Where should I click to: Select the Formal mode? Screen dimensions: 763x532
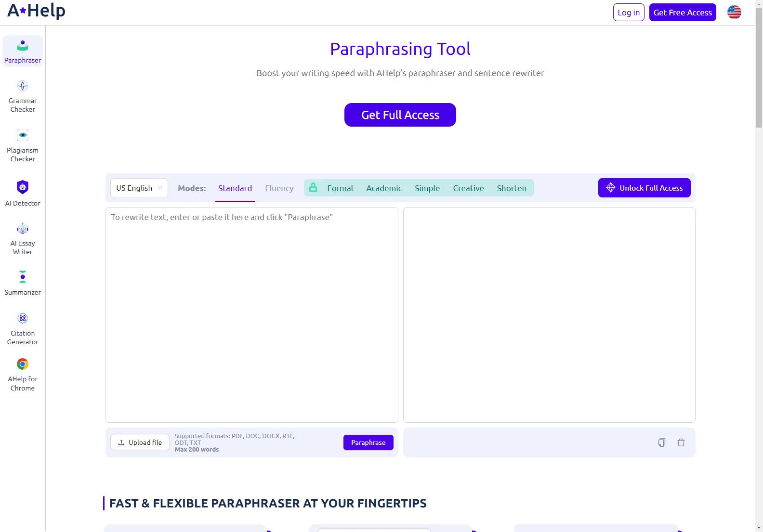coord(340,188)
